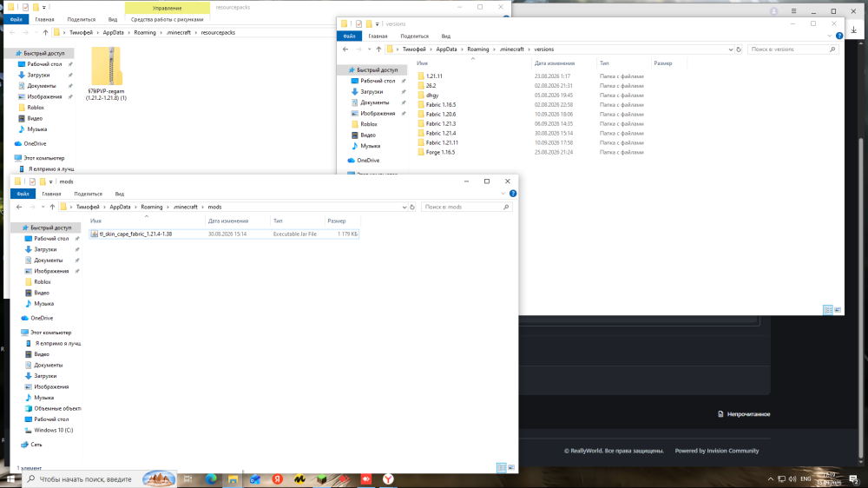The height and width of the screenshot is (488, 868).
Task: Open recent locations dropdown in versions window
Action: 369,49
